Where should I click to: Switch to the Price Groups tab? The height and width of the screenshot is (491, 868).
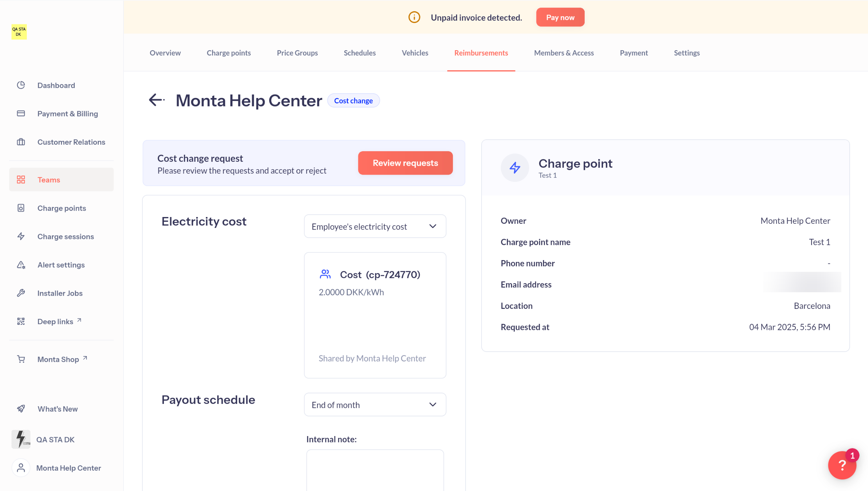click(297, 53)
